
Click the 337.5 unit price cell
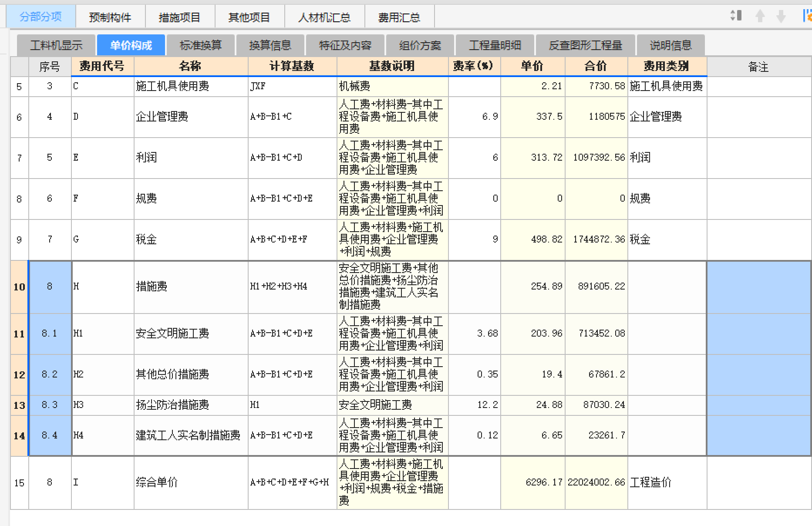click(x=532, y=117)
